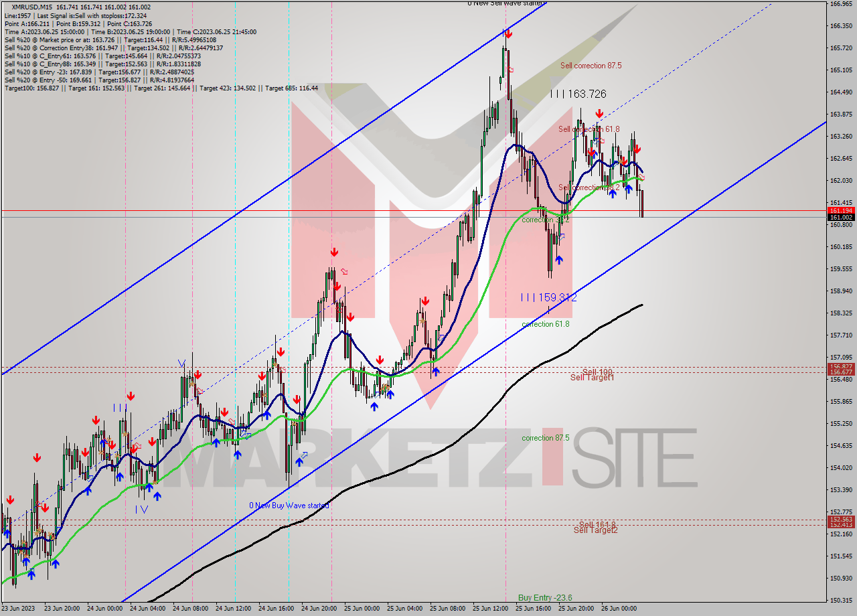Click '25 Jun 04:00' on the time axis
Image resolution: width=857 pixels, height=616 pixels.
404,609
